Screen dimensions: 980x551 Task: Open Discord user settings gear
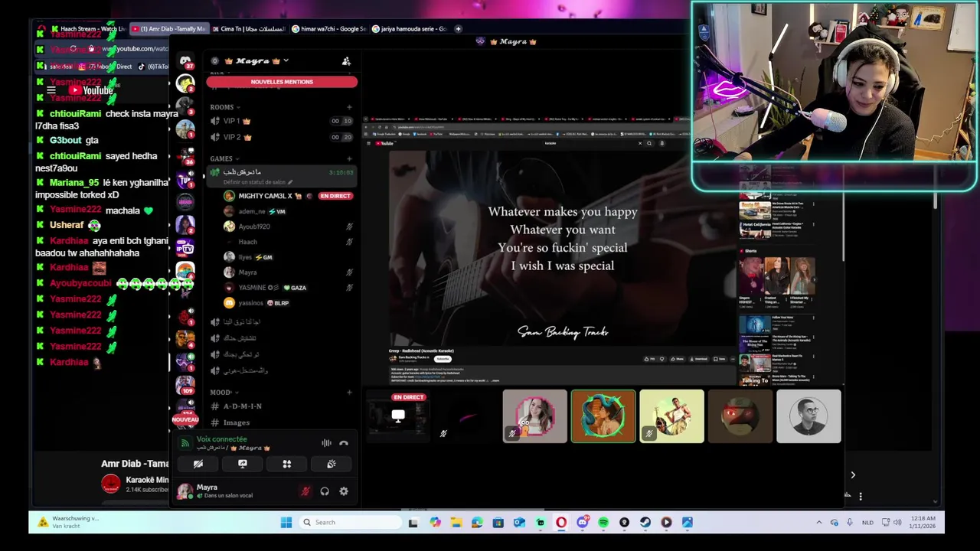pyautogui.click(x=344, y=491)
